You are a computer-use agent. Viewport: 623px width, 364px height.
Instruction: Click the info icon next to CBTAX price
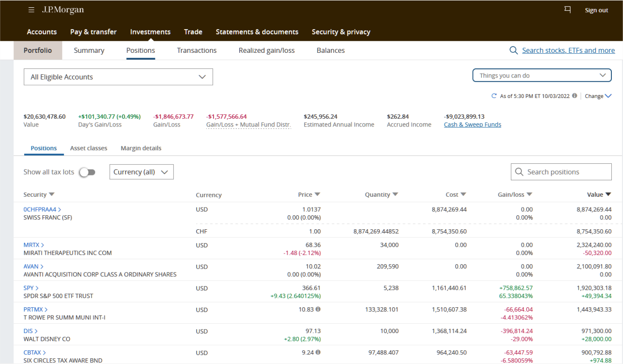(318, 352)
